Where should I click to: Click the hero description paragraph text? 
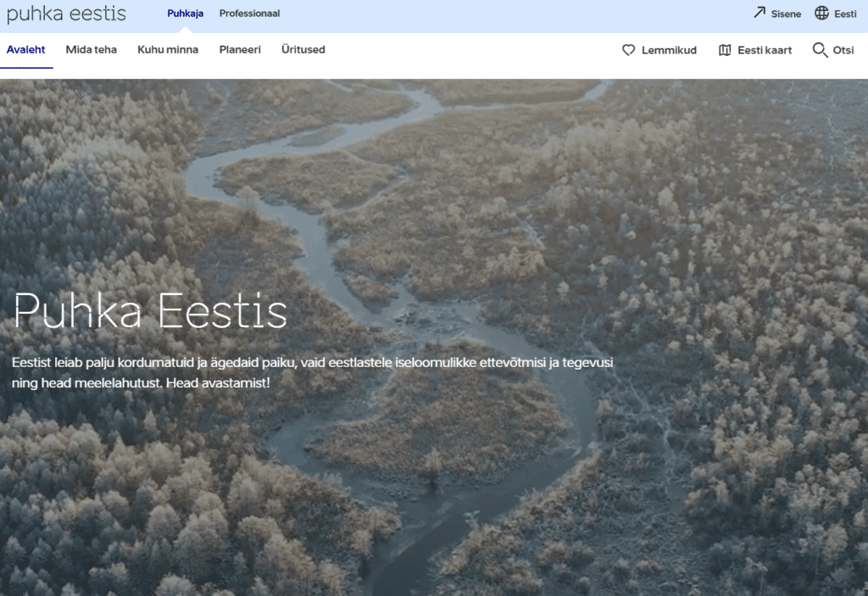(312, 372)
